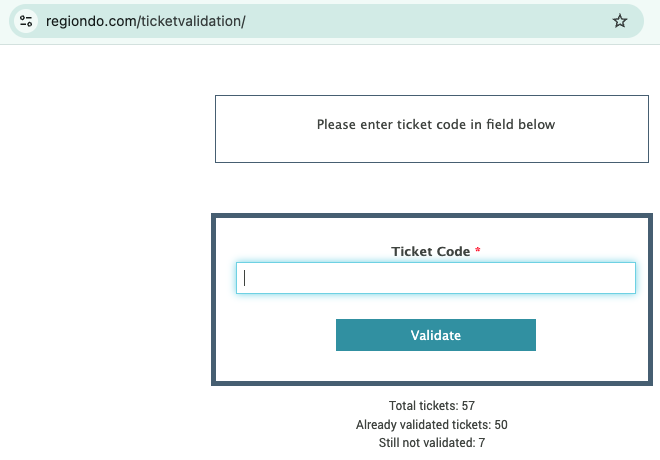Click empty panel space left of Validate

(x=276, y=335)
